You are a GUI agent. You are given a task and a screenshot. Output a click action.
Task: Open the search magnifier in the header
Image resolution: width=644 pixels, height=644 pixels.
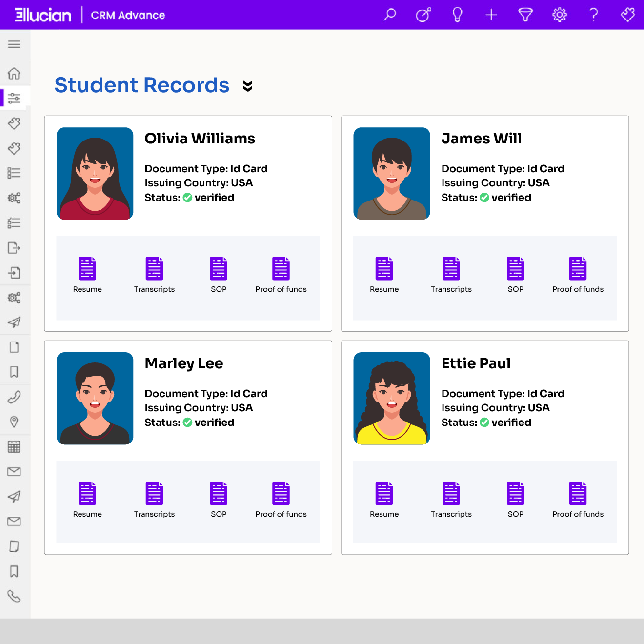(389, 15)
